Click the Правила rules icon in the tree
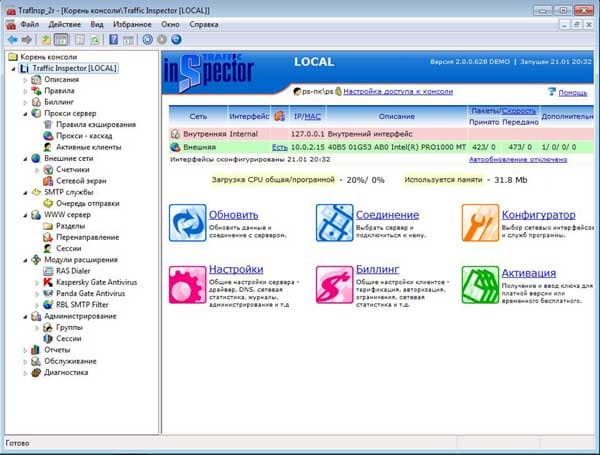The width and height of the screenshot is (600, 455). [x=36, y=91]
